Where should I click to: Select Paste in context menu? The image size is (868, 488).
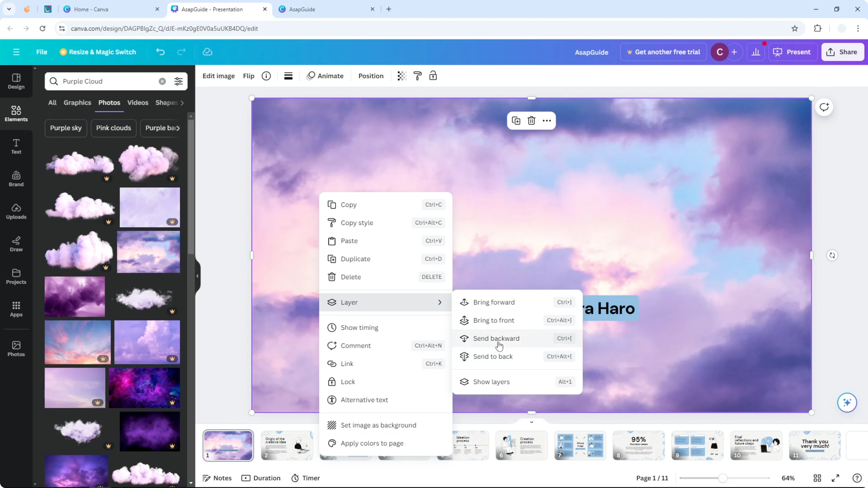[x=386, y=241]
